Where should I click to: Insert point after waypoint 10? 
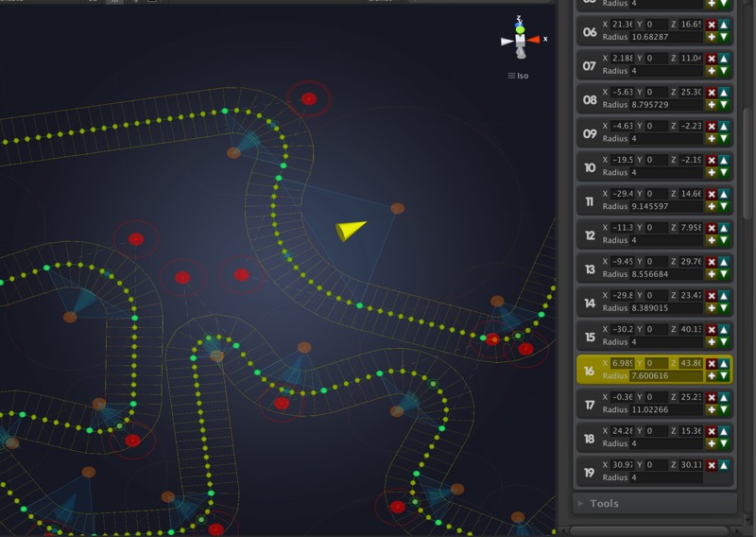coord(712,173)
